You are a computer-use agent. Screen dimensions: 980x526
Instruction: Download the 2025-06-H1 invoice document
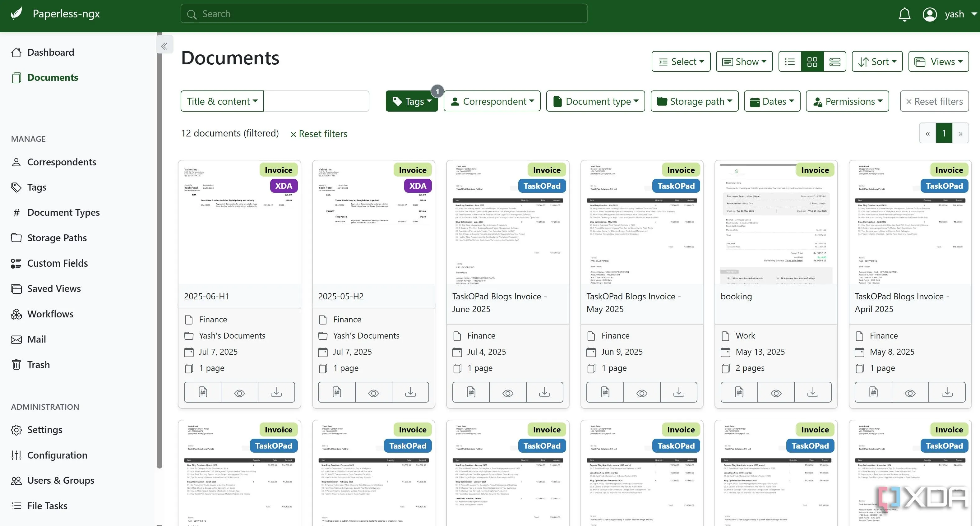[276, 392]
